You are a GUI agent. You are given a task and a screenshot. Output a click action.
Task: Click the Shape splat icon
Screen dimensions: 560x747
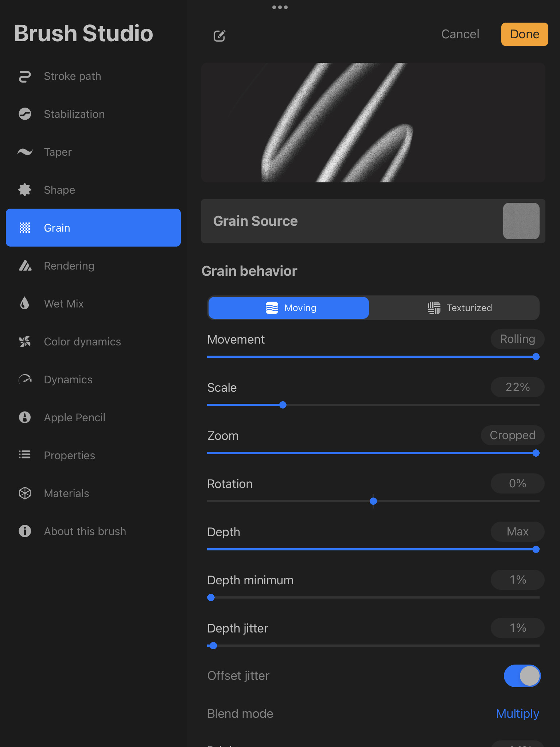(x=25, y=190)
